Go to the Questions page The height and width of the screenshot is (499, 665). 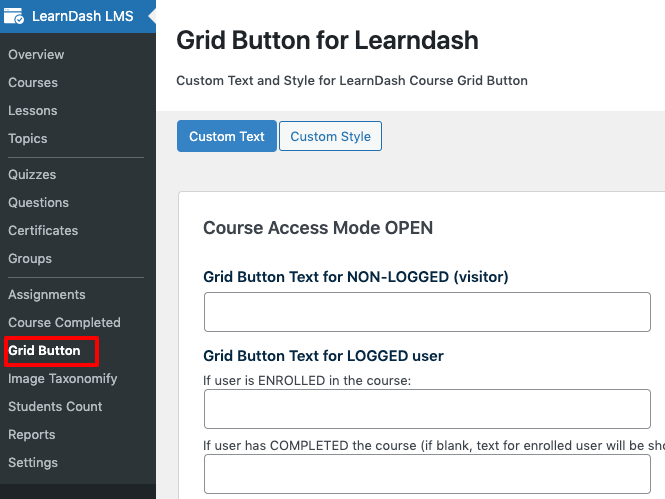[38, 202]
